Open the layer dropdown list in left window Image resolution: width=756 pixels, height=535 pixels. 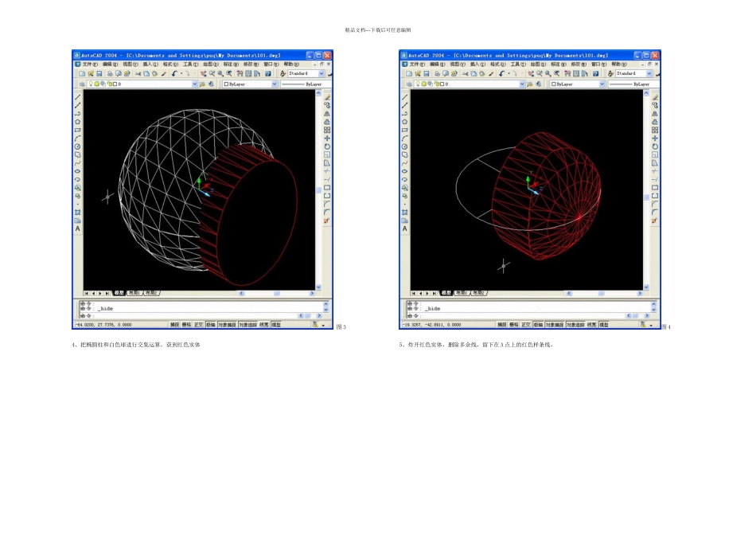194,84
